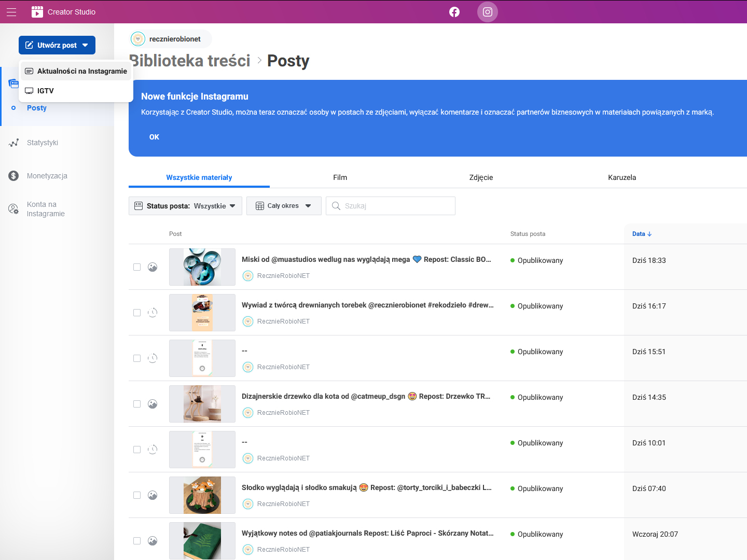Click the photo icon of the Dizajnerskie drzewko post
747x560 pixels.
click(x=153, y=404)
